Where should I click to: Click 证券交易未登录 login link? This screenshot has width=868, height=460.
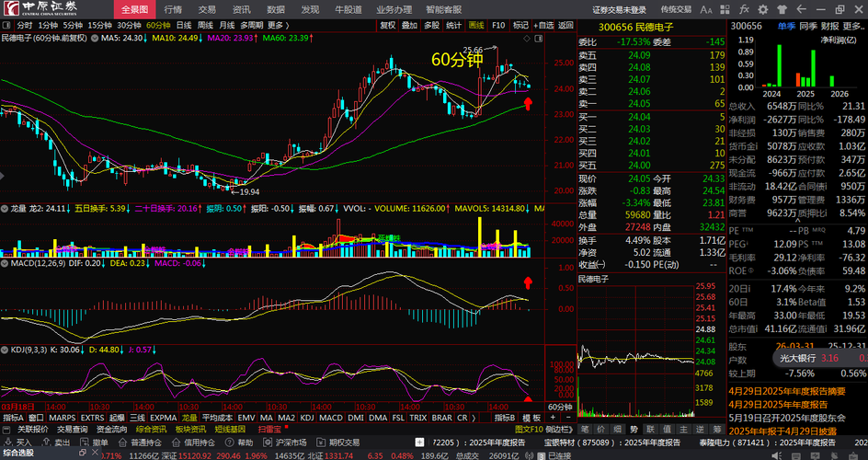tap(620, 9)
